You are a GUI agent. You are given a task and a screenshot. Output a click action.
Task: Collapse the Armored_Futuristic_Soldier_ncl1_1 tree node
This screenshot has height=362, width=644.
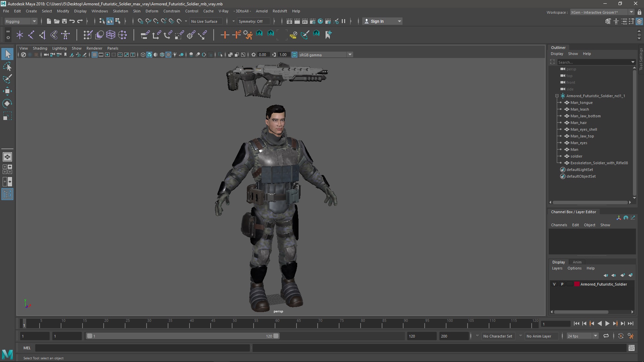click(557, 96)
